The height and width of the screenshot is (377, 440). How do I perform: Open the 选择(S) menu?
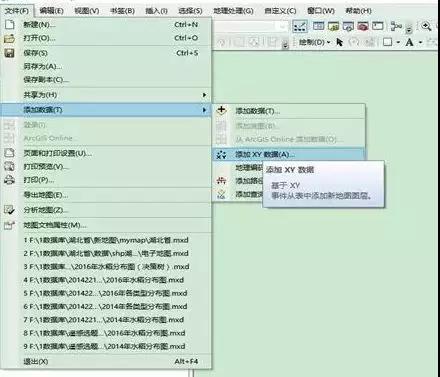click(x=190, y=11)
